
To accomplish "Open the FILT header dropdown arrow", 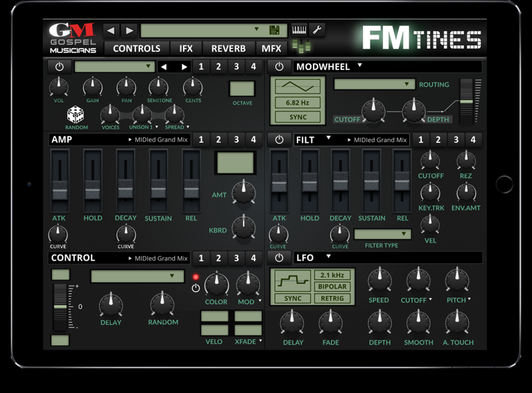I will (x=329, y=138).
